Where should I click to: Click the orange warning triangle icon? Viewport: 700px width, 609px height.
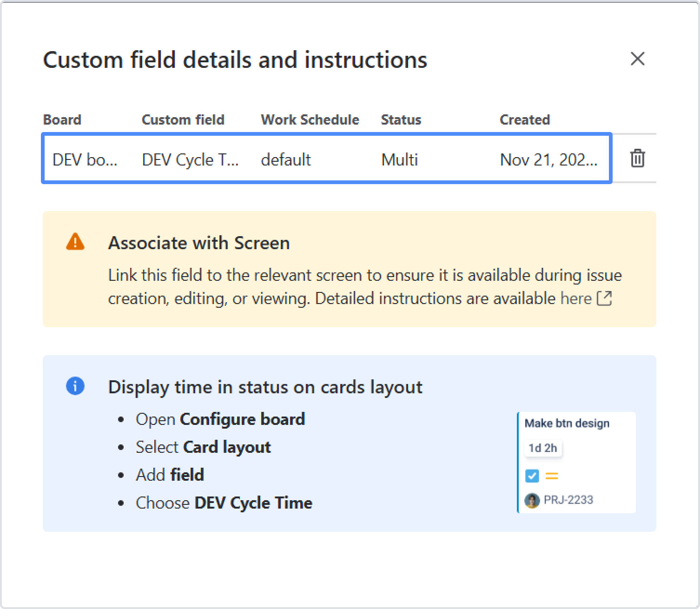[x=75, y=242]
